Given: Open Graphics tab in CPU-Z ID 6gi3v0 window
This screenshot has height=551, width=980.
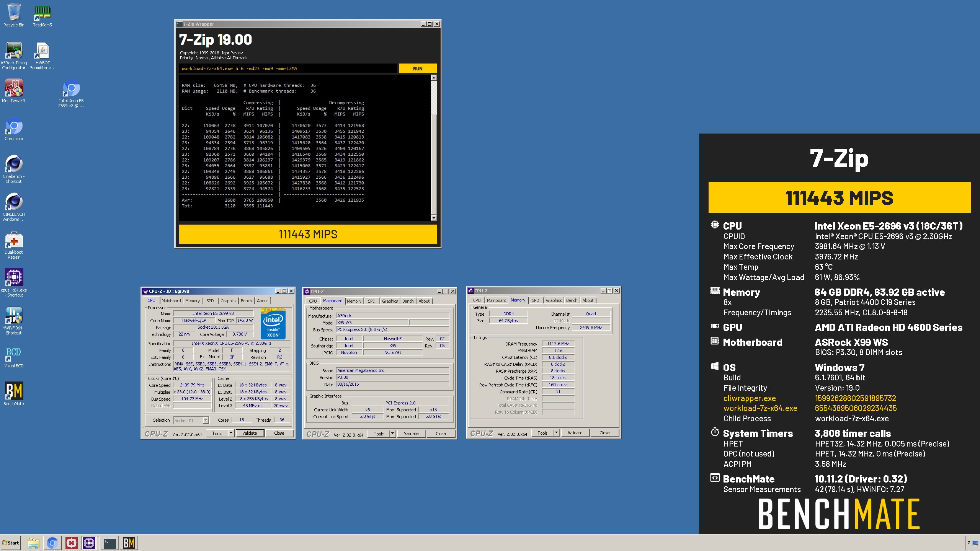Looking at the screenshot, I should (x=229, y=301).
